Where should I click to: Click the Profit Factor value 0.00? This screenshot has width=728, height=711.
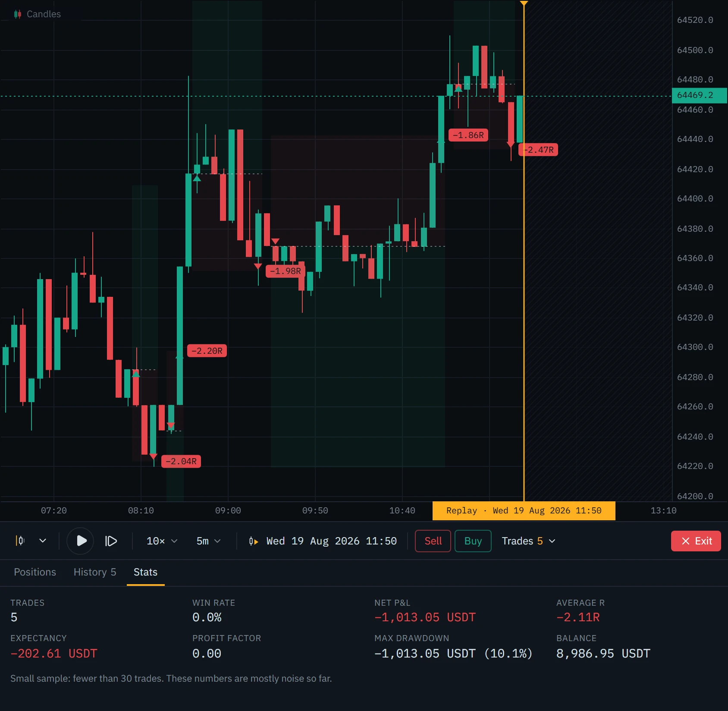[x=207, y=654]
